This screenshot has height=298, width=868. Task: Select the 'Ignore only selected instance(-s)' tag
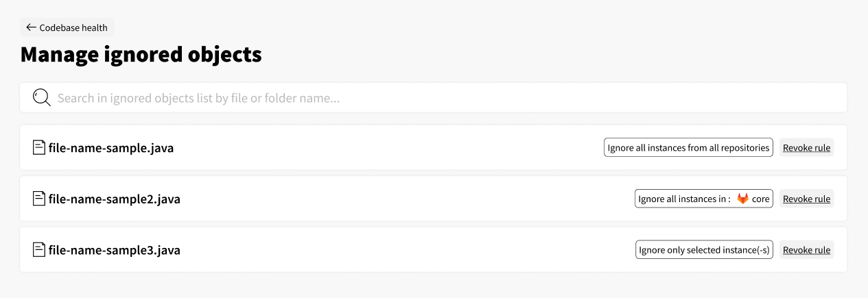click(704, 250)
